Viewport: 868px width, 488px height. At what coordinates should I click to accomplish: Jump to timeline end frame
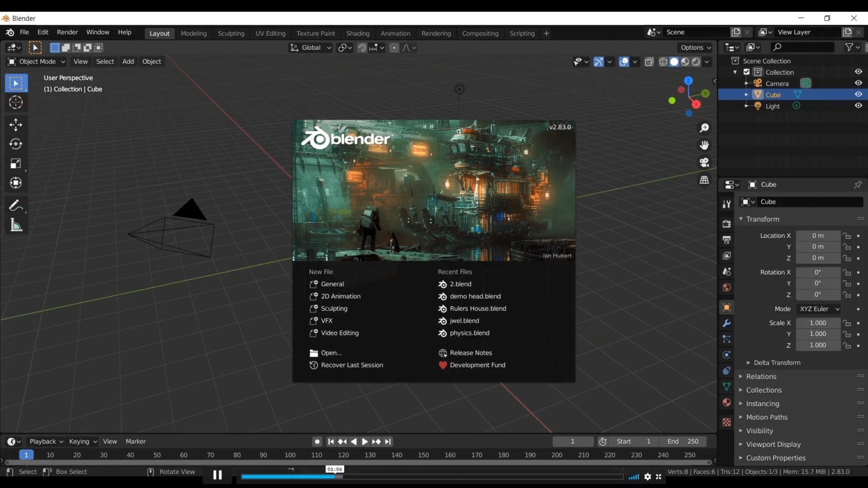[388, 442]
